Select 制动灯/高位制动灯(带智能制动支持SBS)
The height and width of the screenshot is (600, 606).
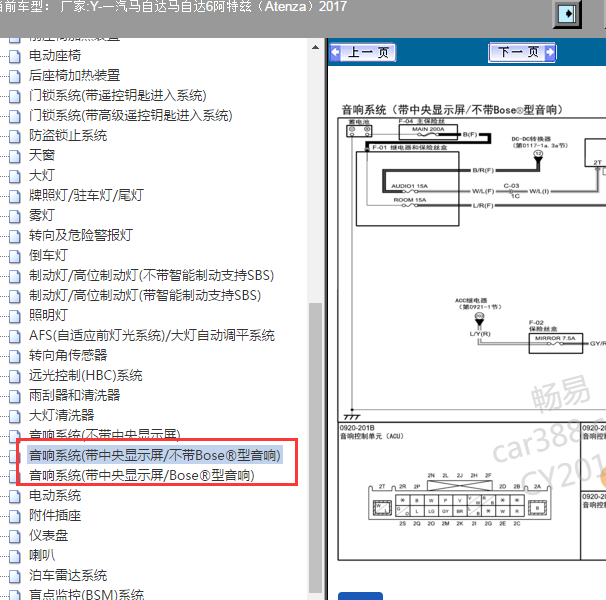[145, 296]
